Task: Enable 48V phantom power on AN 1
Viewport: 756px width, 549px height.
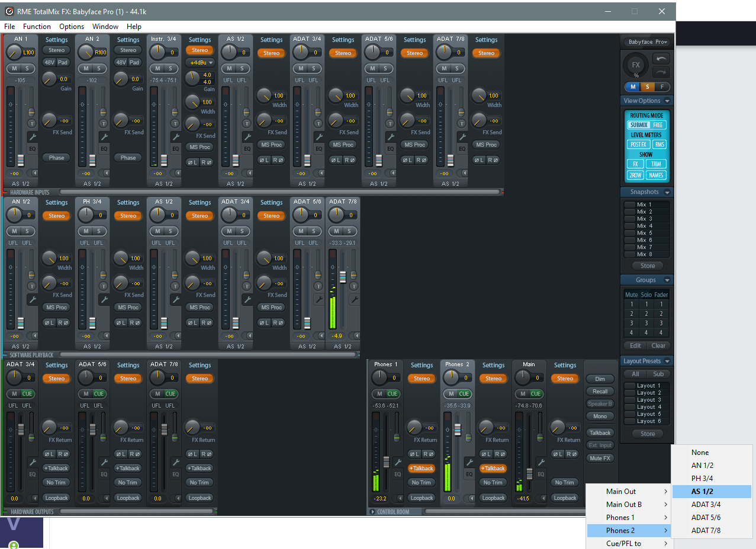Action: click(50, 63)
